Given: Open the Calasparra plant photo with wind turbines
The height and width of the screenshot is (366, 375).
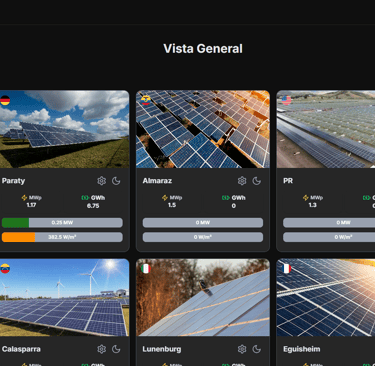Looking at the screenshot, I should [65, 298].
